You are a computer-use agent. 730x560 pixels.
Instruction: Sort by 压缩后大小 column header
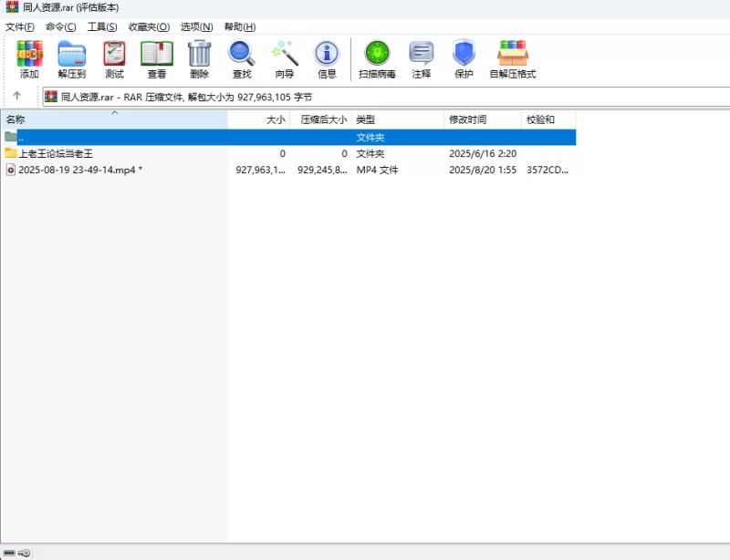pyautogui.click(x=321, y=119)
